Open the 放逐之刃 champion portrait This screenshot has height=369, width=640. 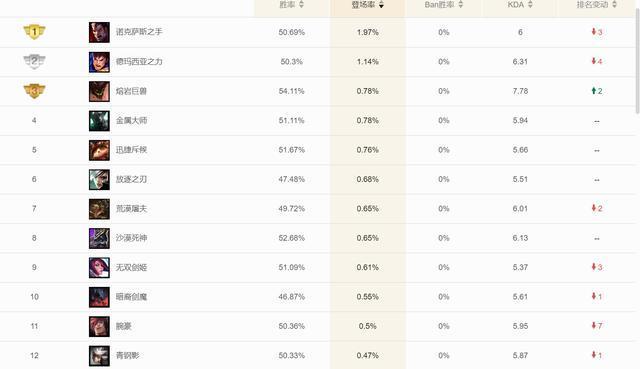pyautogui.click(x=99, y=179)
